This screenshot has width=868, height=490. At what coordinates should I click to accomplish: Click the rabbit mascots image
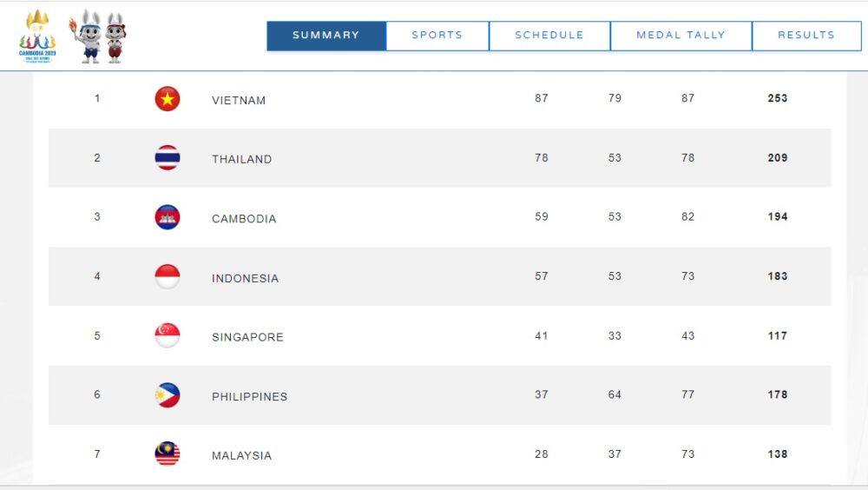point(98,36)
